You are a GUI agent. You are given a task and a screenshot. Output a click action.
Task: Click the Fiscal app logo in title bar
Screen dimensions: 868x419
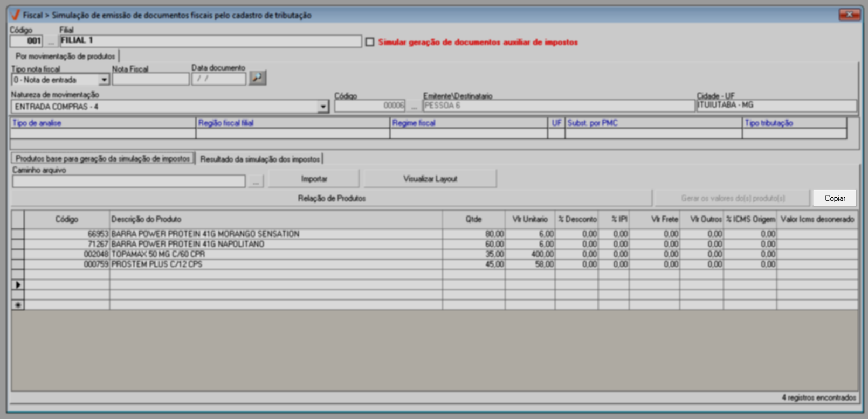coord(15,15)
